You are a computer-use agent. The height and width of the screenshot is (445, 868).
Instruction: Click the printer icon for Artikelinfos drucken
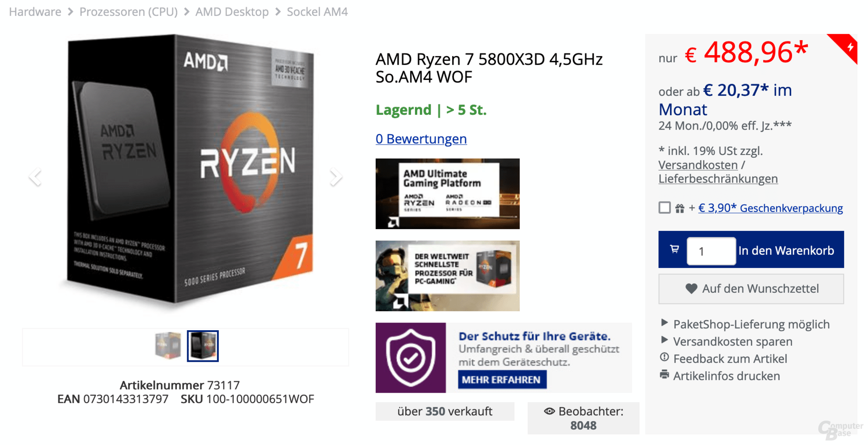pos(664,375)
